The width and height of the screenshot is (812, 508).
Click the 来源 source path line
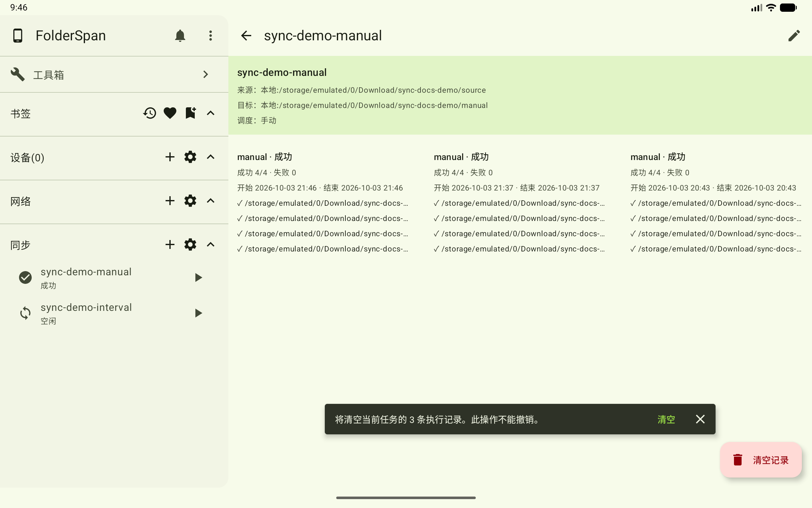[x=361, y=90]
